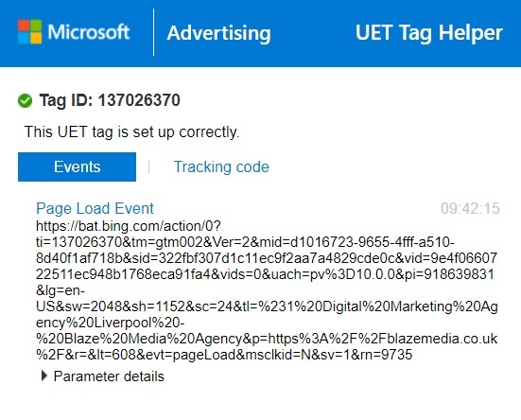Click the 'UET tag is set up correctly' message

pos(131,131)
